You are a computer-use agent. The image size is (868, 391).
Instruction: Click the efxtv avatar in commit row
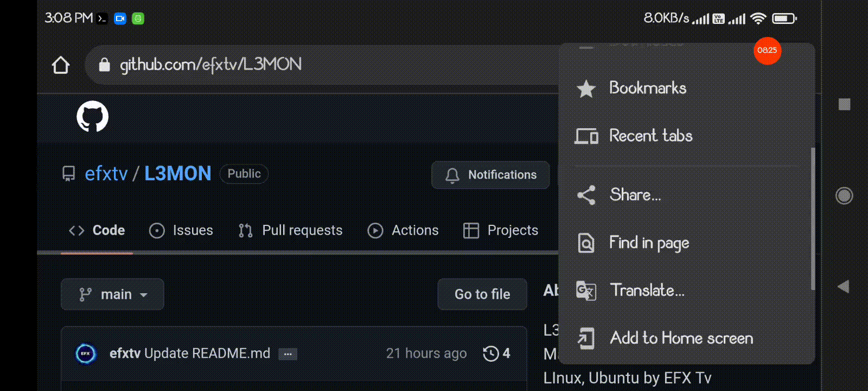pos(86,354)
